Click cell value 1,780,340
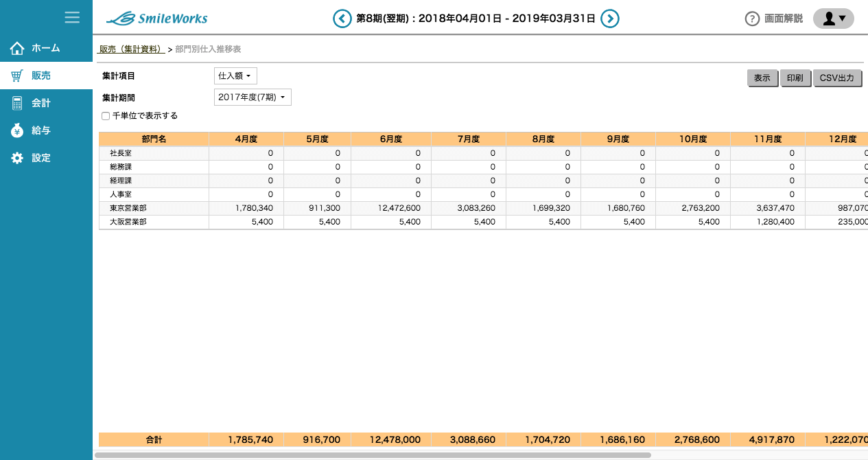This screenshot has width=868, height=460. [254, 208]
